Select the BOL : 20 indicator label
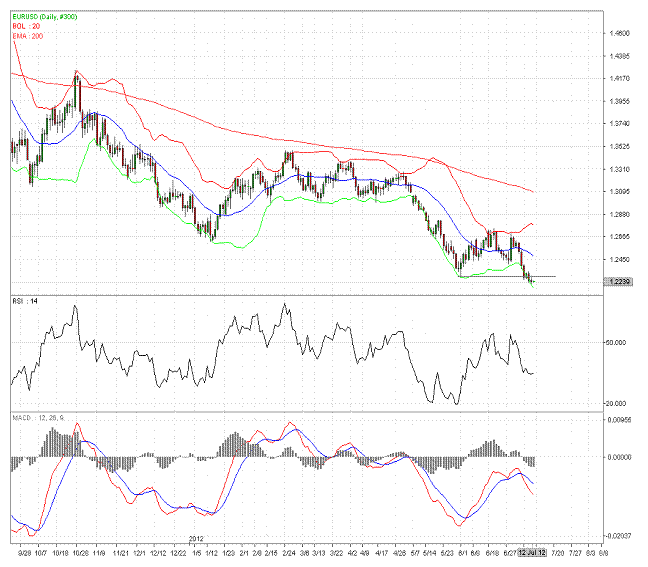This screenshot has height=567, width=648. [28, 27]
